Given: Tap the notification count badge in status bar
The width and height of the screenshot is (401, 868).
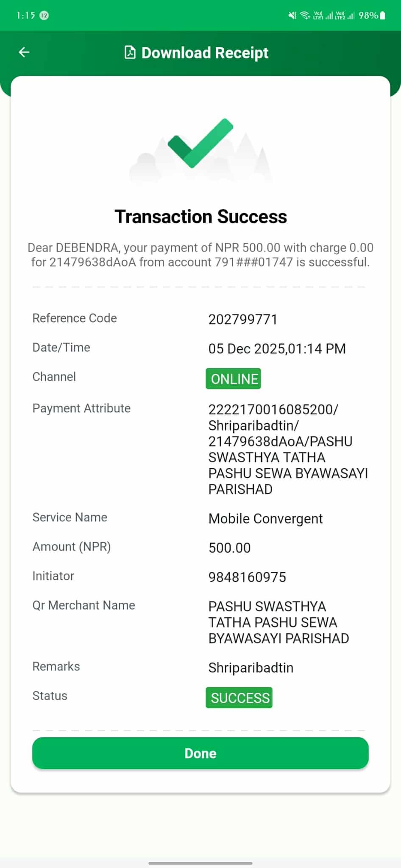Looking at the screenshot, I should tap(44, 16).
